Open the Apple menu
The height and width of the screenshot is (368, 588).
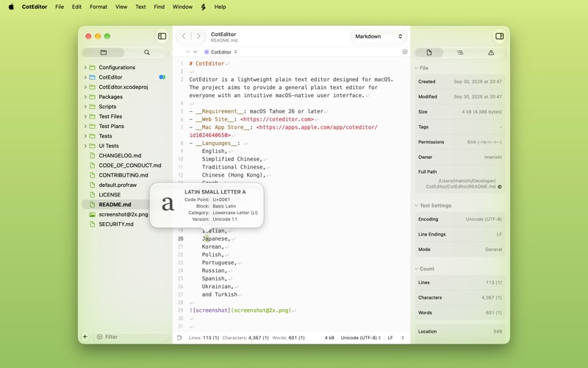coord(11,7)
